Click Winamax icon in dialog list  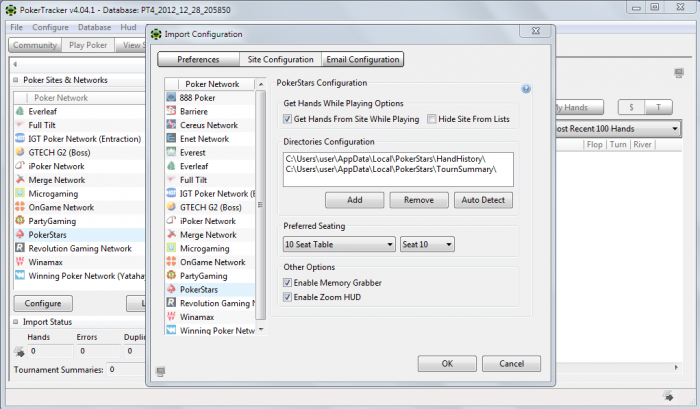pyautogui.click(x=171, y=317)
